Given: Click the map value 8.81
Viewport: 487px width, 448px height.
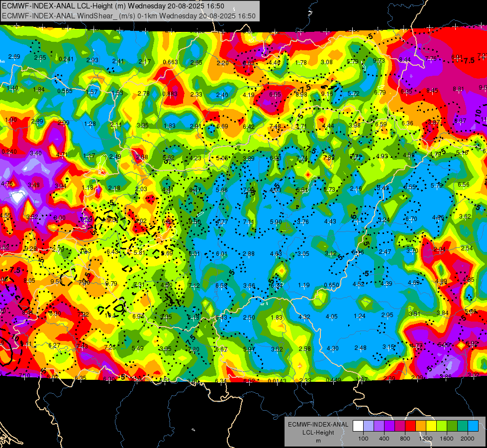Looking at the screenshot, I should pyautogui.click(x=459, y=89).
